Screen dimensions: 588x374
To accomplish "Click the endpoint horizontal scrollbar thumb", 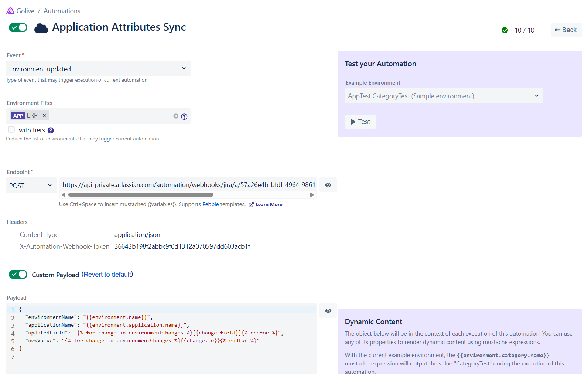I will pyautogui.click(x=141, y=195).
